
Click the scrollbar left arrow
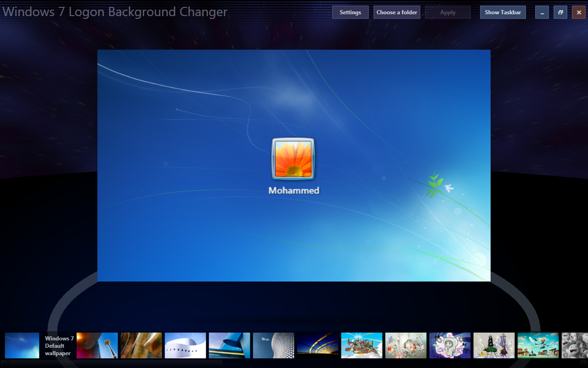(x=4, y=363)
